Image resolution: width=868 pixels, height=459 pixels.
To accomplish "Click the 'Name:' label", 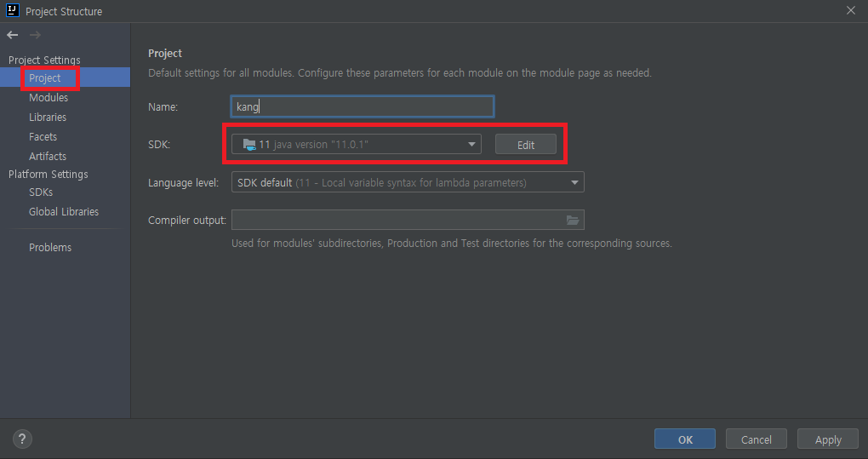I will click(163, 106).
